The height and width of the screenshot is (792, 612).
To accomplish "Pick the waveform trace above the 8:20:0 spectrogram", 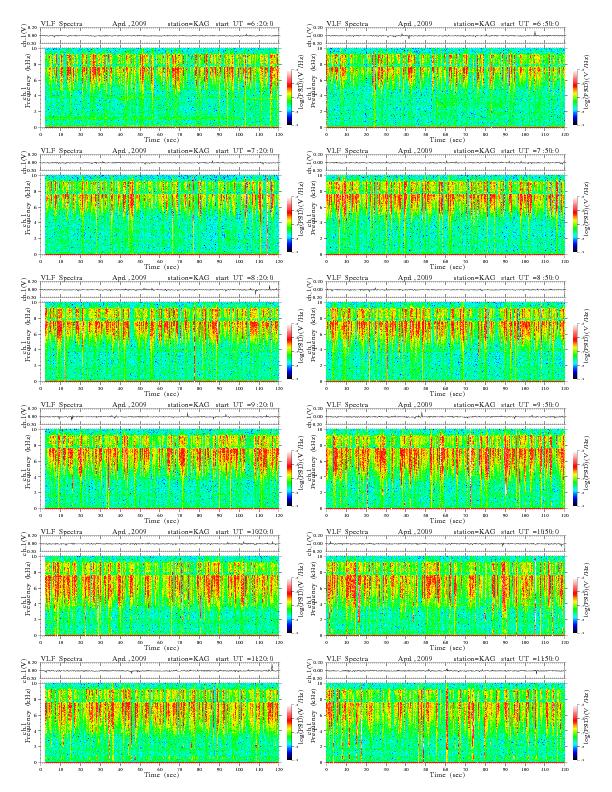I will click(x=160, y=290).
